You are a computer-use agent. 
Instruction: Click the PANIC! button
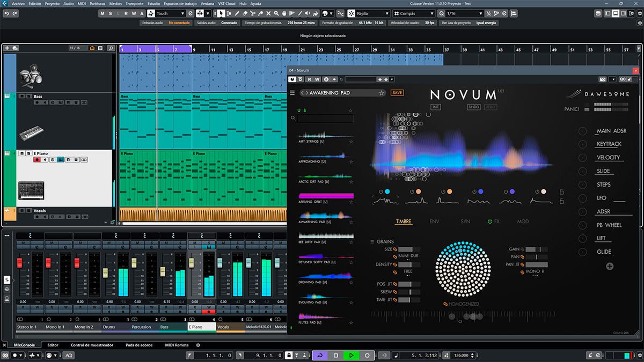[x=571, y=109]
